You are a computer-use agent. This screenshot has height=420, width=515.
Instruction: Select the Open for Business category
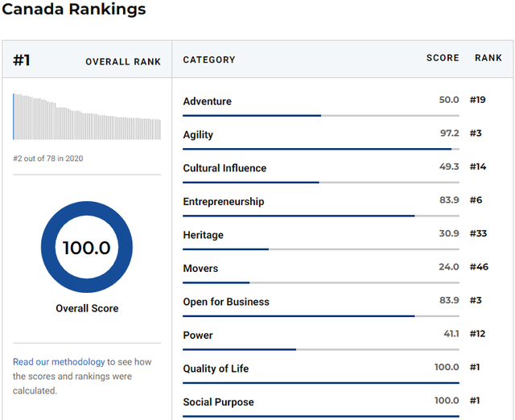click(226, 302)
